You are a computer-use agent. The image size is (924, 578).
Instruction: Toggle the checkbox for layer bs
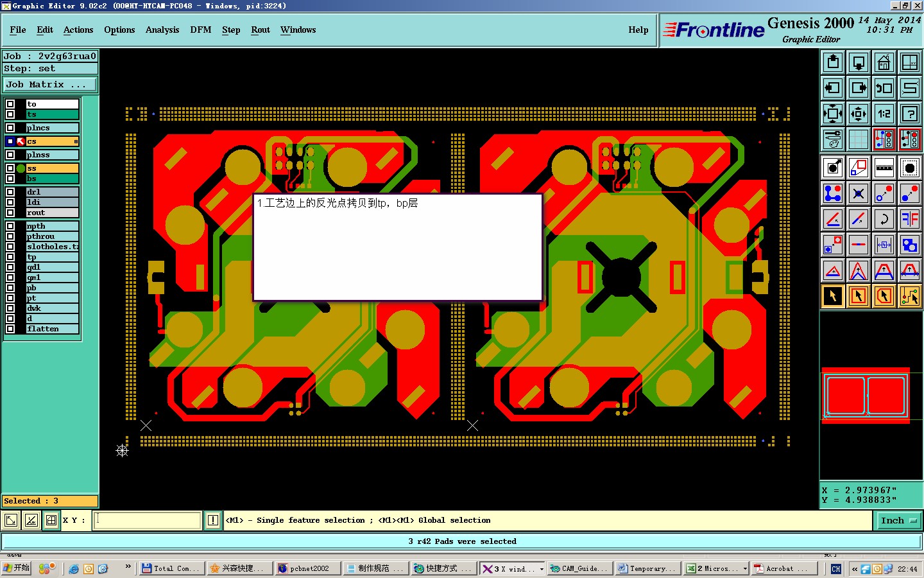(10, 179)
